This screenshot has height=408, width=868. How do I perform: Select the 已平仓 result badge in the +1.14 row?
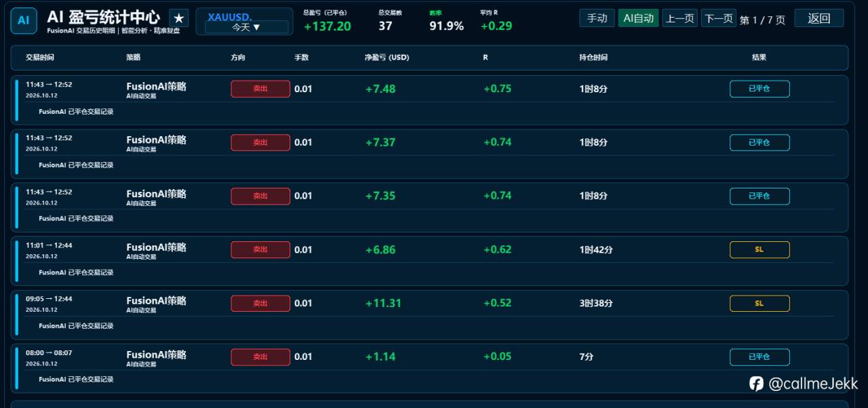(759, 356)
